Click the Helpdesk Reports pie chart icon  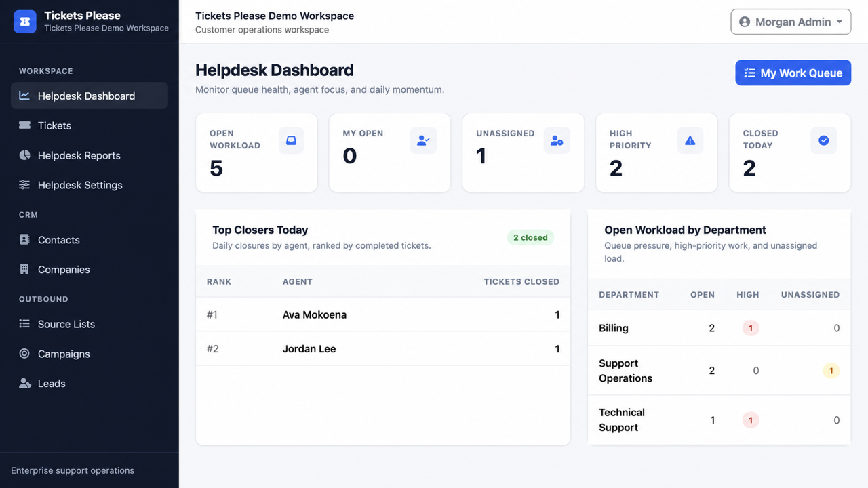pos(24,155)
